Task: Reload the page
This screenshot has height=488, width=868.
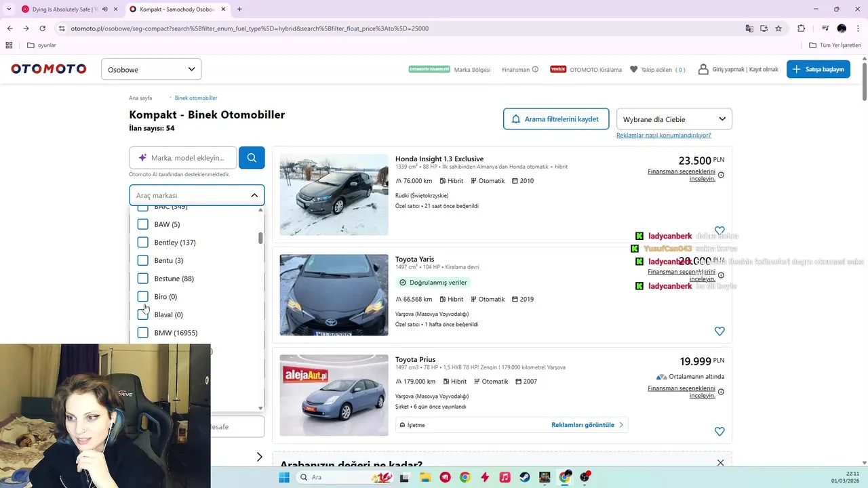Action: coord(42,28)
